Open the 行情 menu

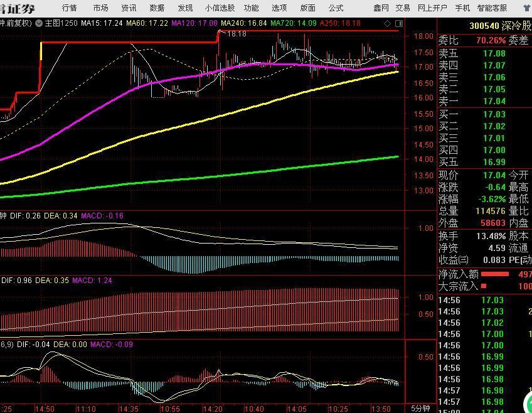pos(70,8)
